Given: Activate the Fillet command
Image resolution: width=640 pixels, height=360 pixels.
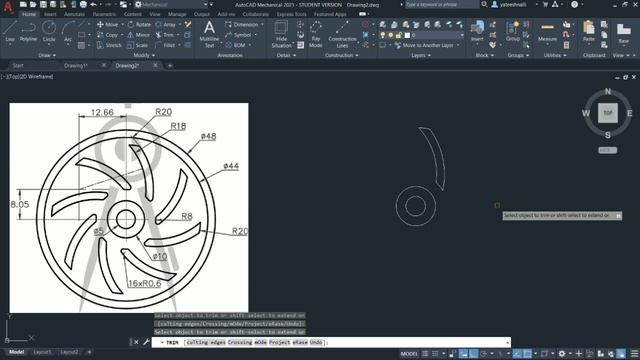Looking at the screenshot, I should coord(166,45).
